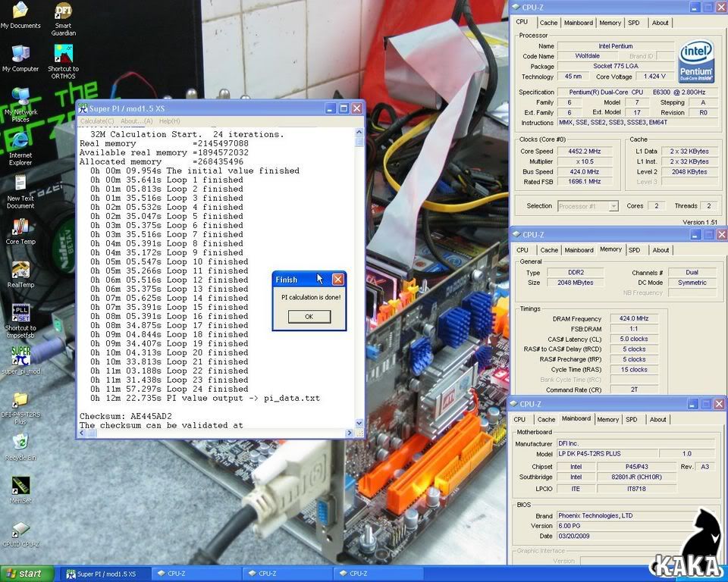Click OK in the Finish dialog
Image resolution: width=728 pixels, height=582 pixels.
309,317
